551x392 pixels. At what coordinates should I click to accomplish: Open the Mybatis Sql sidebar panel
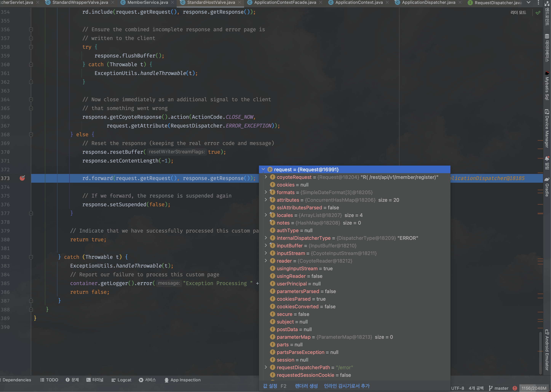click(547, 85)
